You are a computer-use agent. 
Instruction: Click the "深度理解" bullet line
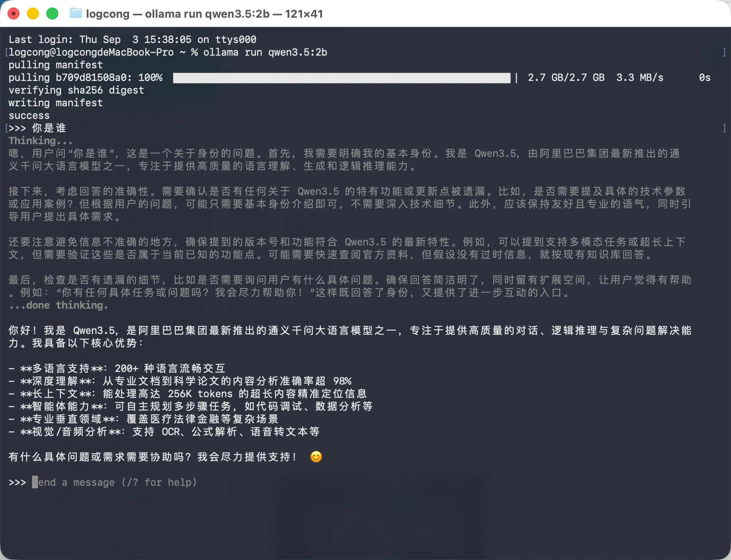point(180,381)
